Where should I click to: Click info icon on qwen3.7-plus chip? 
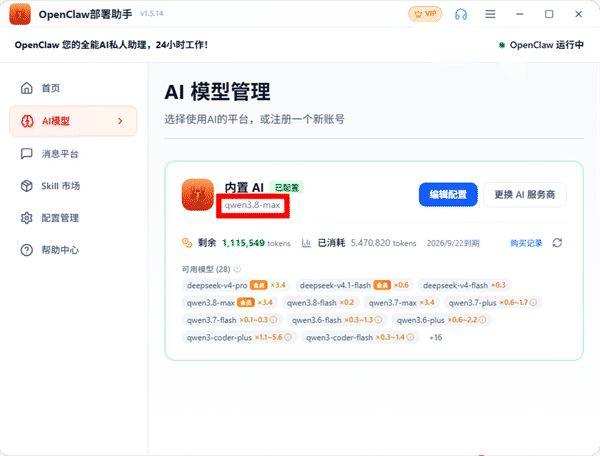(533, 303)
